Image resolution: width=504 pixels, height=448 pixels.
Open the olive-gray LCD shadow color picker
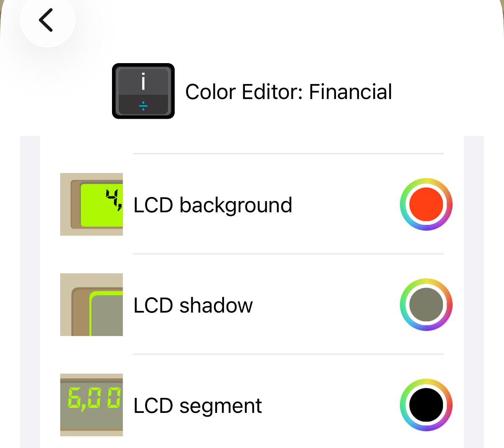point(426,305)
